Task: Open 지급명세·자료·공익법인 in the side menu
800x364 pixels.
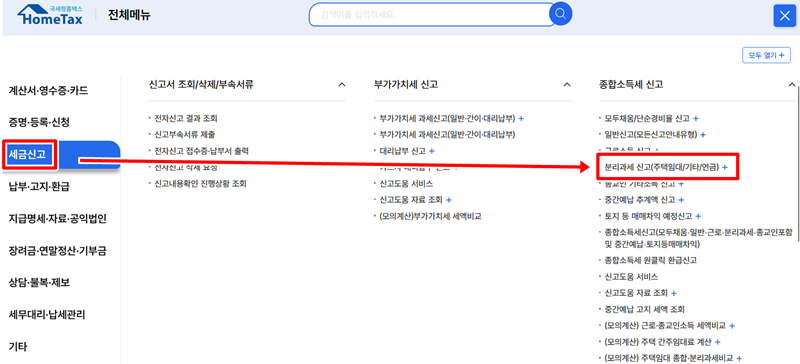Action: (58, 219)
